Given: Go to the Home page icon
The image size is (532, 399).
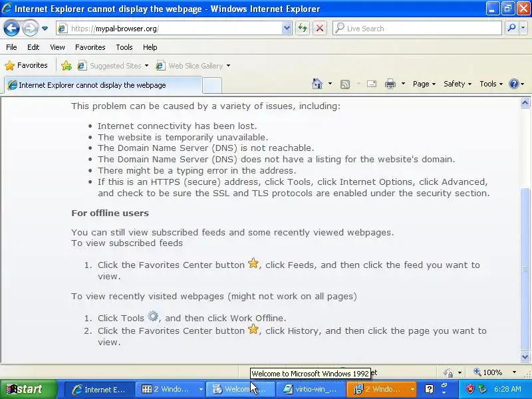Looking at the screenshot, I should (x=317, y=84).
